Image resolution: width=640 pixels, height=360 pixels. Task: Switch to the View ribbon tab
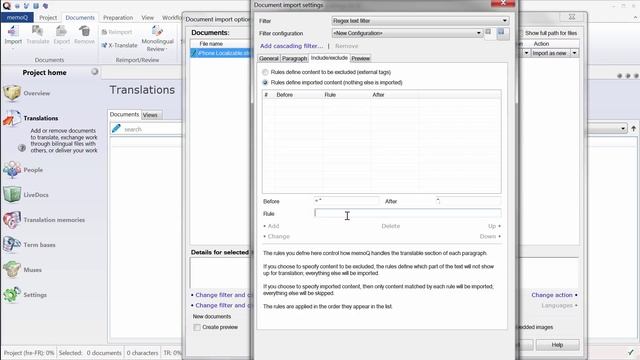coord(148,18)
